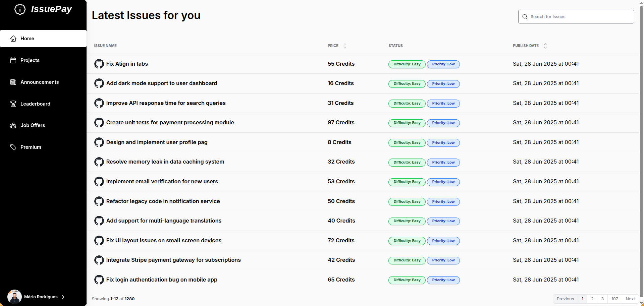
Task: Click the Premium tag icon
Action: 13,147
